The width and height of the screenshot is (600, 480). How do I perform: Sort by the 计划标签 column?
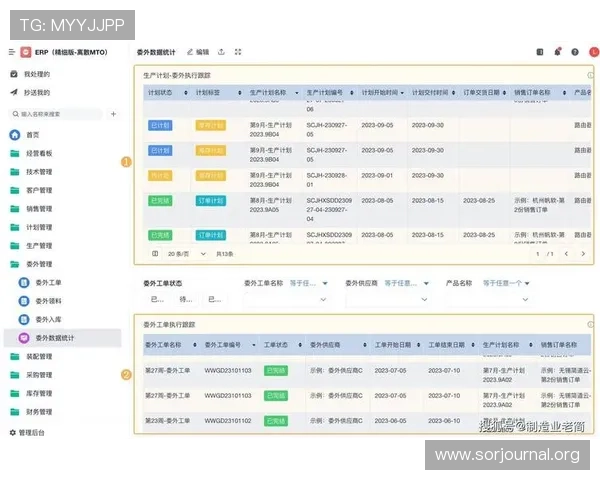pos(240,93)
